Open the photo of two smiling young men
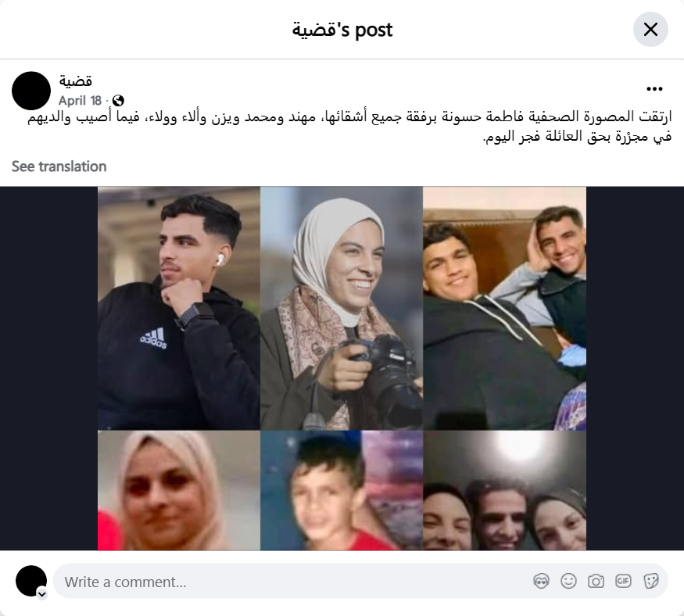The height and width of the screenshot is (616, 684). coord(505,308)
